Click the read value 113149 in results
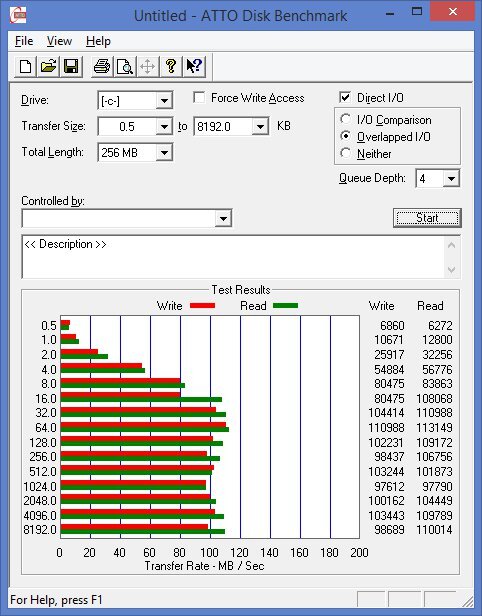482x616 pixels. pos(434,427)
